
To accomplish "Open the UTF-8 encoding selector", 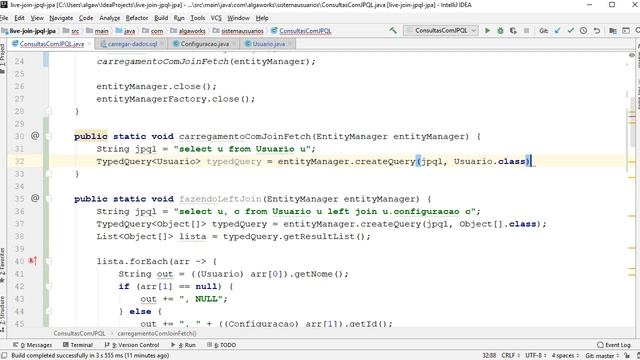I will pos(536,356).
